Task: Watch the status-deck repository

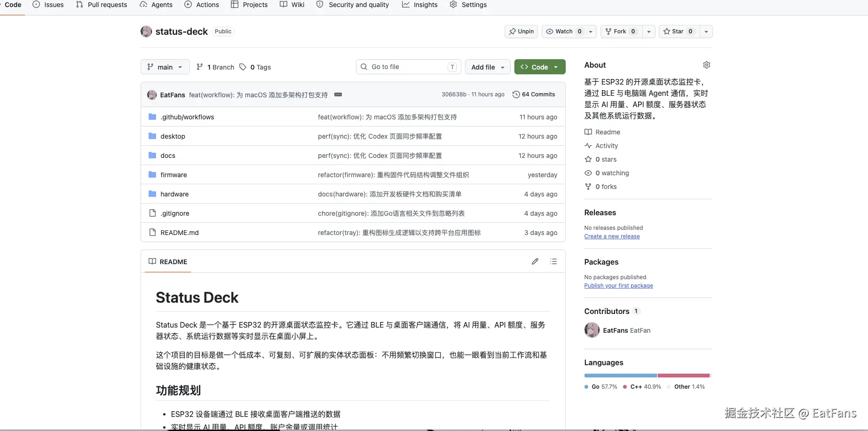Action: point(564,31)
